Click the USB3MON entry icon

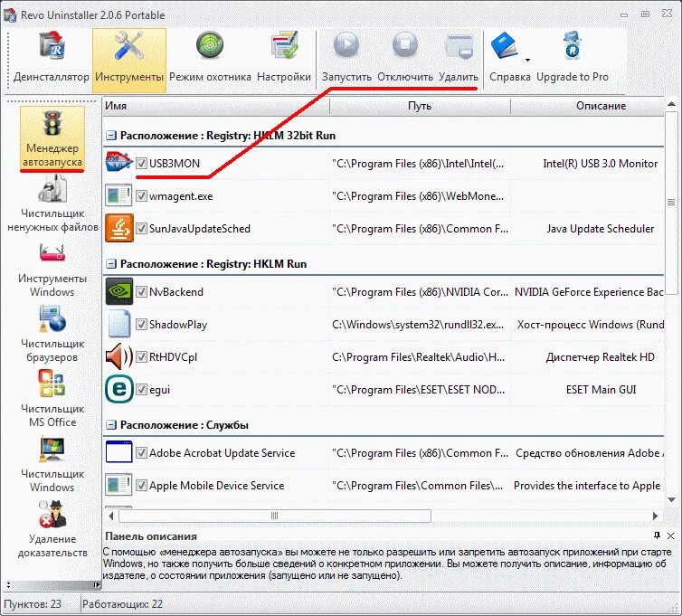[x=118, y=162]
